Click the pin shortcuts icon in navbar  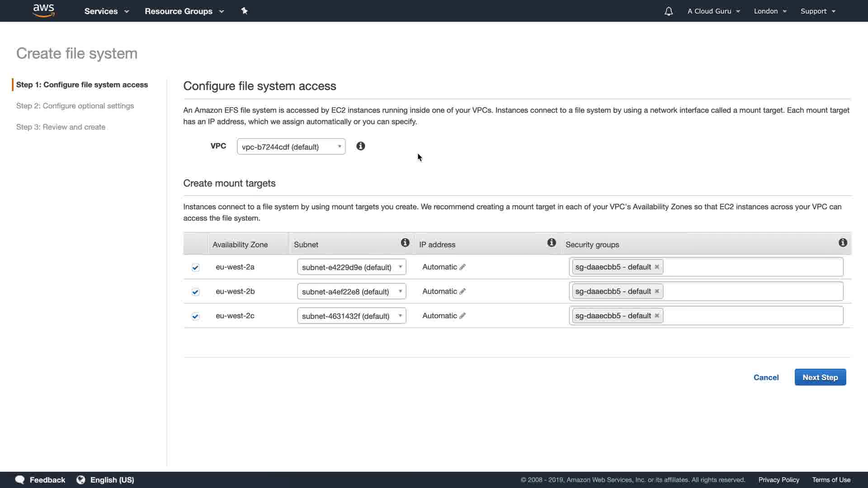click(244, 11)
